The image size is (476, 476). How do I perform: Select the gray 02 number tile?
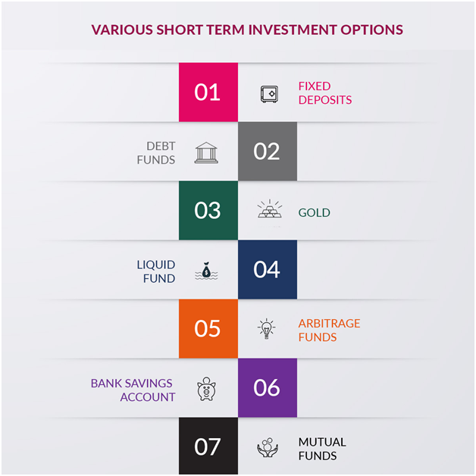tap(268, 151)
